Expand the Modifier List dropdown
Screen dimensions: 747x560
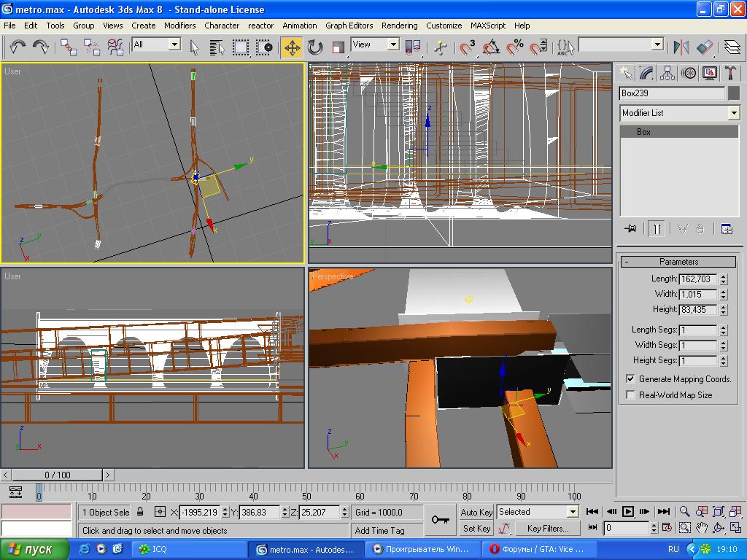(x=733, y=113)
